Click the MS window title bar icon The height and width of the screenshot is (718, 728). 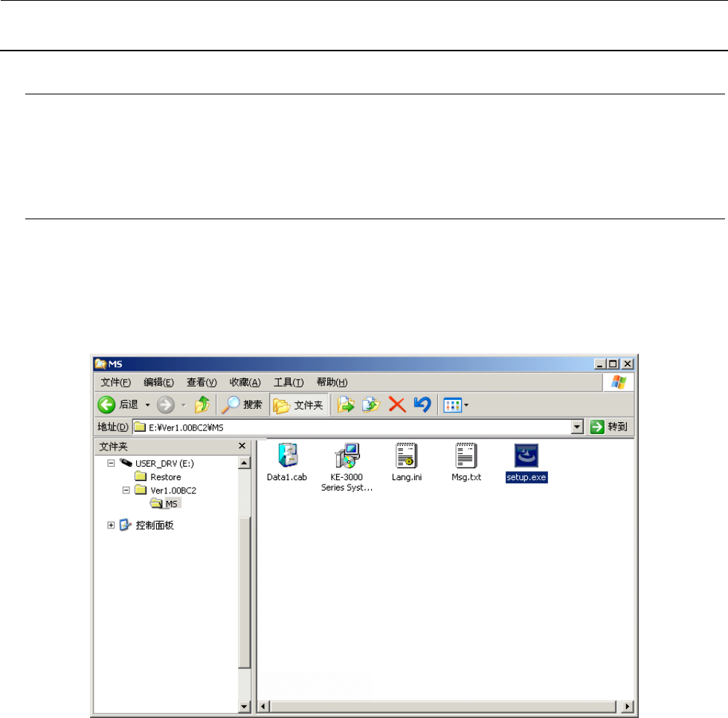100,364
